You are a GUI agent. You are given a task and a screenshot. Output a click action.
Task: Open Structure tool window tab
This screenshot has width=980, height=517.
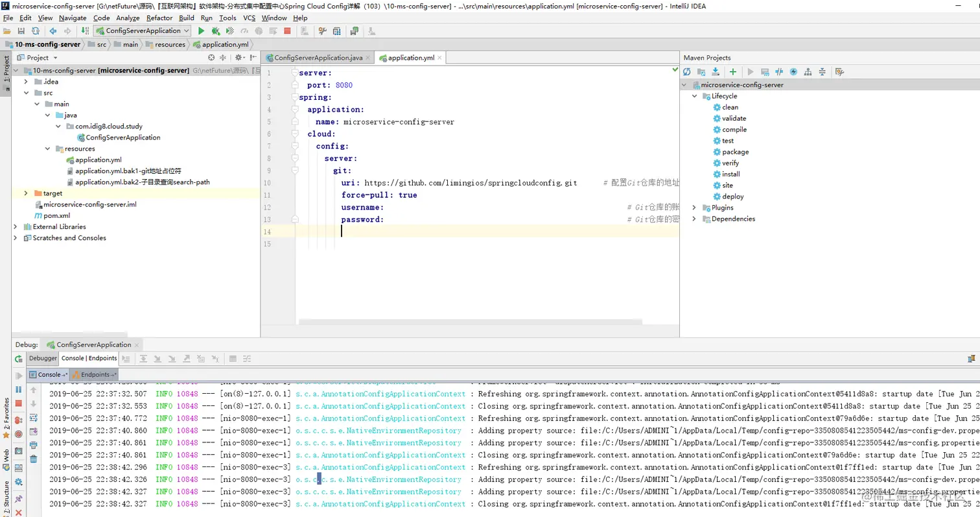pyautogui.click(x=6, y=498)
